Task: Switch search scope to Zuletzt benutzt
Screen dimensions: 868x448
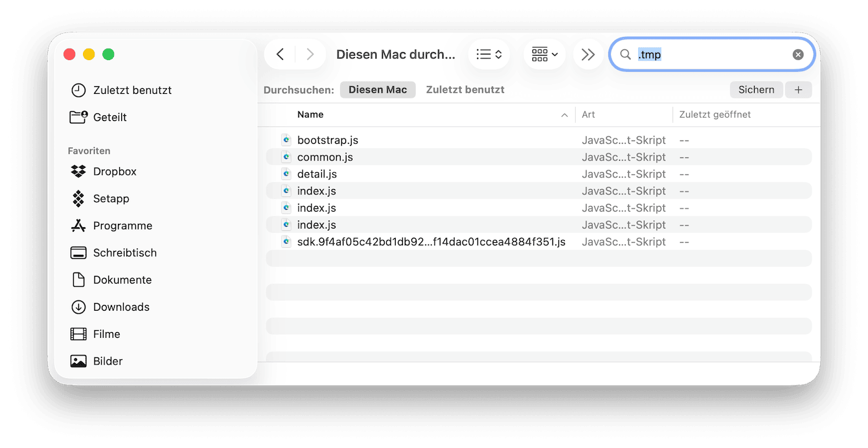Action: (465, 89)
